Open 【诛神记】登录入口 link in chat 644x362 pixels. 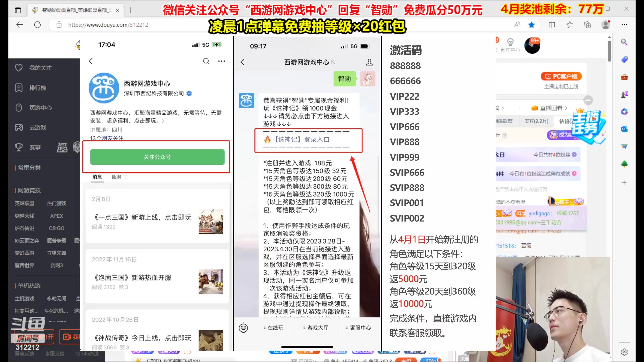[x=302, y=140]
